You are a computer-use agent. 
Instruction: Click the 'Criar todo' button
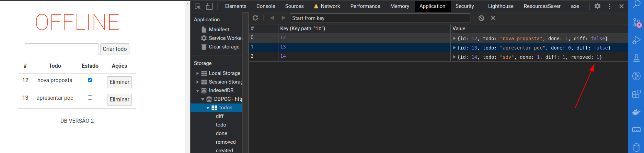[x=115, y=49]
